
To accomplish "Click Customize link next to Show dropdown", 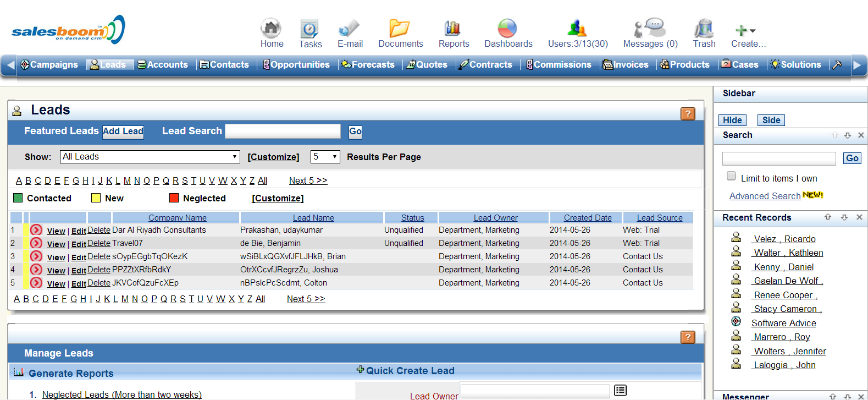I will click(273, 157).
